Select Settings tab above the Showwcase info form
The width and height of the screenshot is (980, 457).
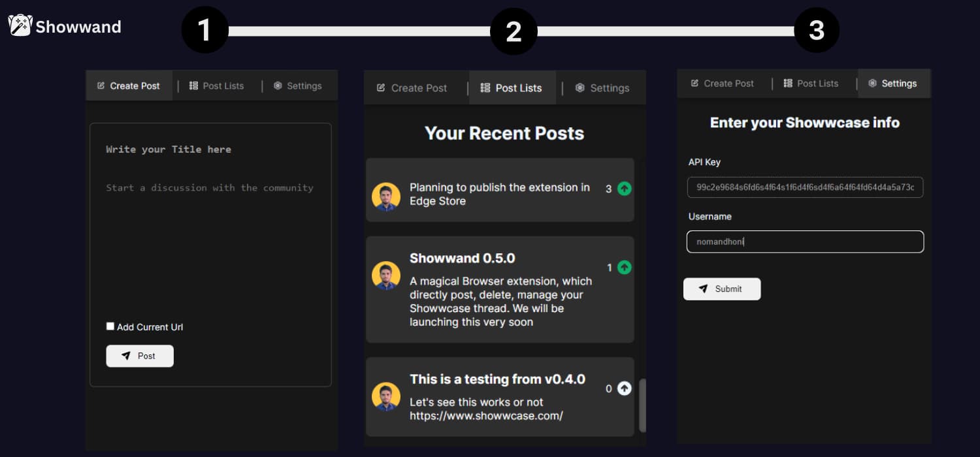(x=893, y=84)
